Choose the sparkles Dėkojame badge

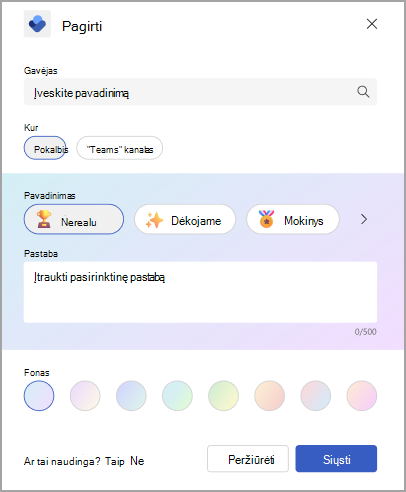[x=185, y=219]
